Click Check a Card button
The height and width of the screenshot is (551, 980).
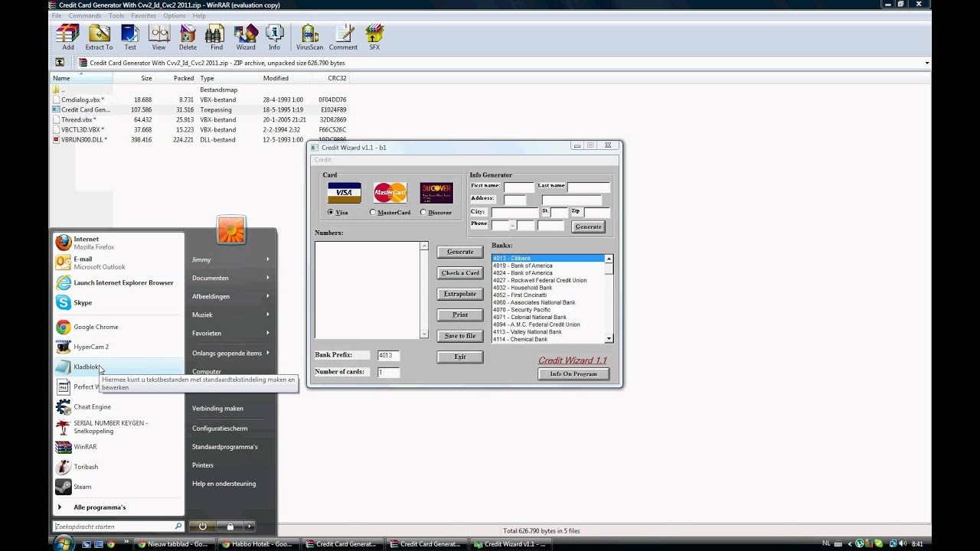coord(460,272)
